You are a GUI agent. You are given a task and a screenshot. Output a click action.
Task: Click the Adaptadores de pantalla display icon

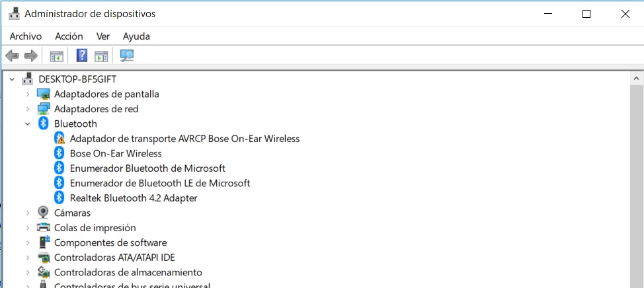(x=44, y=94)
